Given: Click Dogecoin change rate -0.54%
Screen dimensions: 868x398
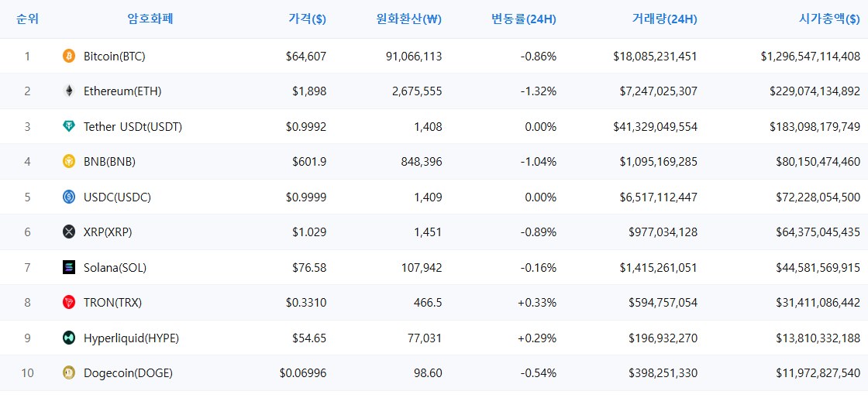Looking at the screenshot, I should [539, 373].
